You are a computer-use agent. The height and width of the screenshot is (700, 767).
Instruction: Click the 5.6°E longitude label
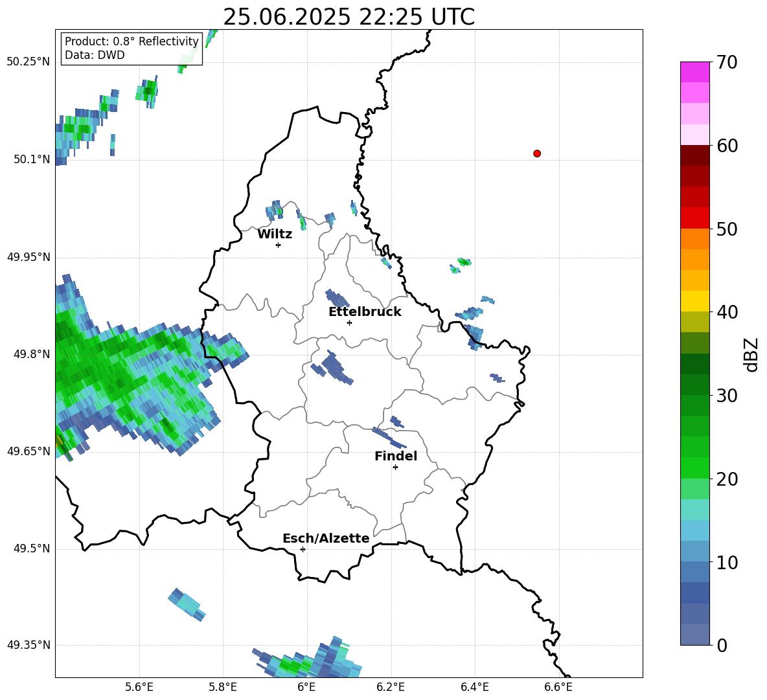(139, 687)
